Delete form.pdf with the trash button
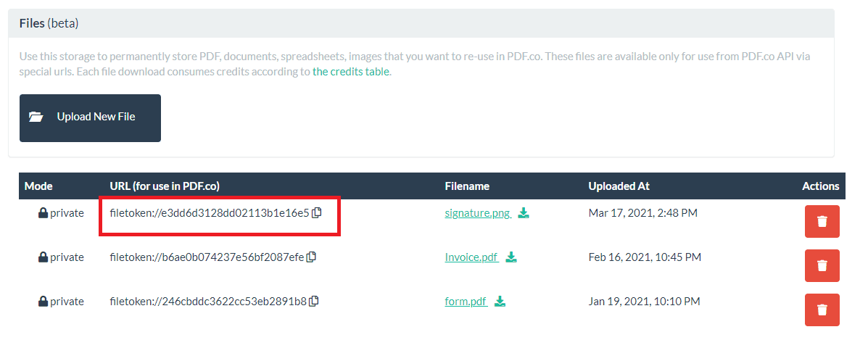The image size is (868, 340). click(822, 310)
